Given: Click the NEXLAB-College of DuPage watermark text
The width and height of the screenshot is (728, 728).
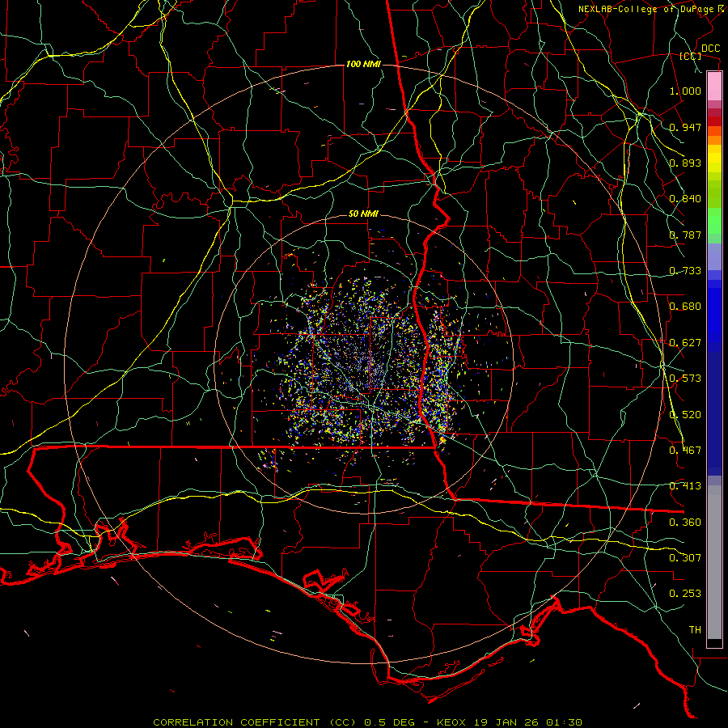Looking at the screenshot, I should point(645,9).
